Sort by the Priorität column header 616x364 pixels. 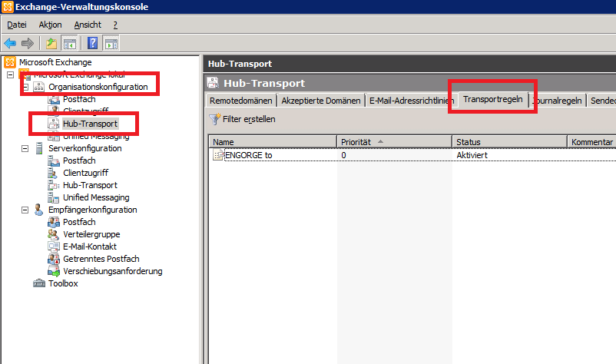(393, 142)
